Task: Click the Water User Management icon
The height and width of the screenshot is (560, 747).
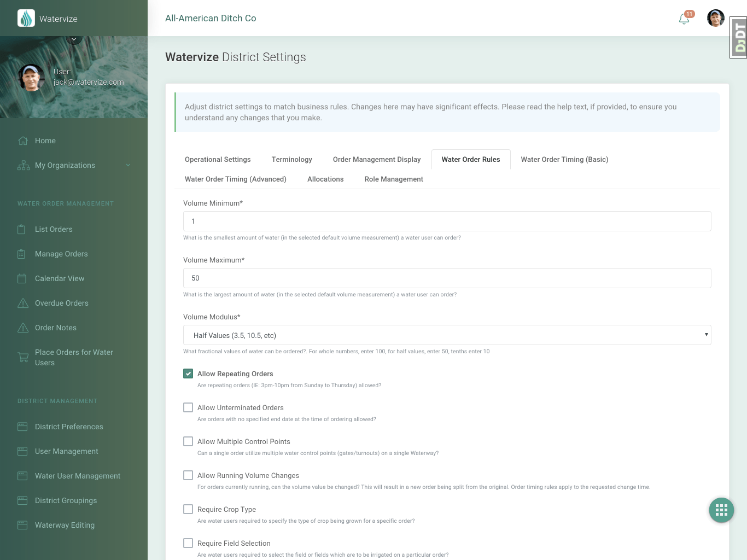Action: tap(22, 476)
